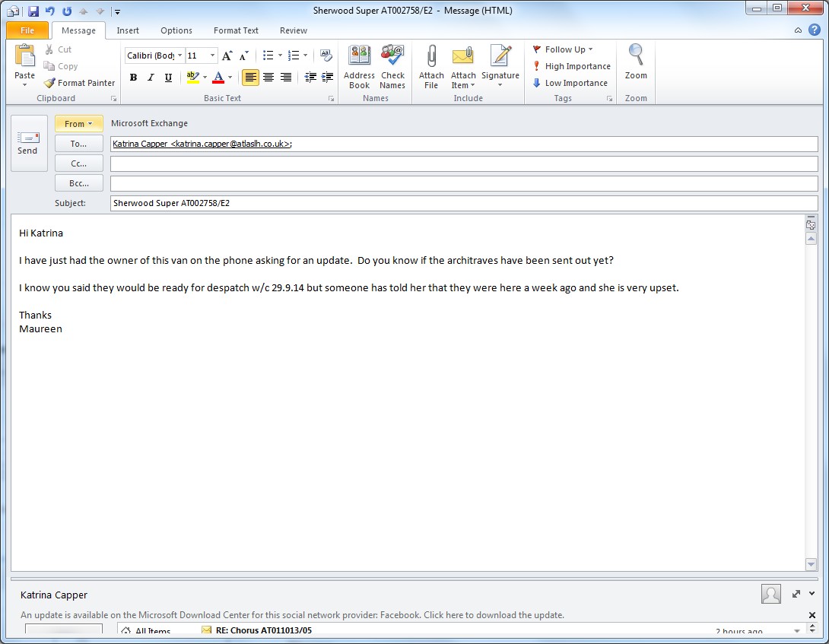Click in the Subject field
This screenshot has width=829, height=644.
click(x=464, y=203)
